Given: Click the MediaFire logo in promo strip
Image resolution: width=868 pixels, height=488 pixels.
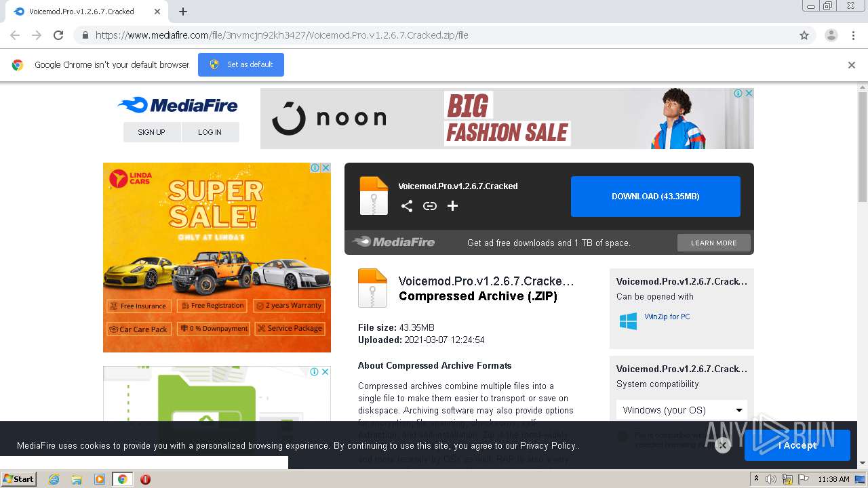Looking at the screenshot, I should (x=393, y=242).
